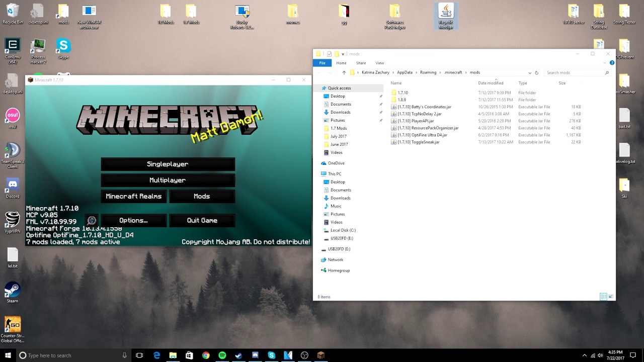Screen dimensions: 644x362
Task: Open Homegroup in navigation pane
Action: tap(339, 270)
